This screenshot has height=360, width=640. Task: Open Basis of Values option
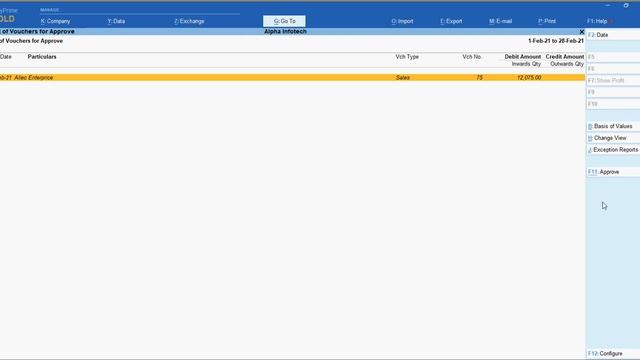pos(613,127)
